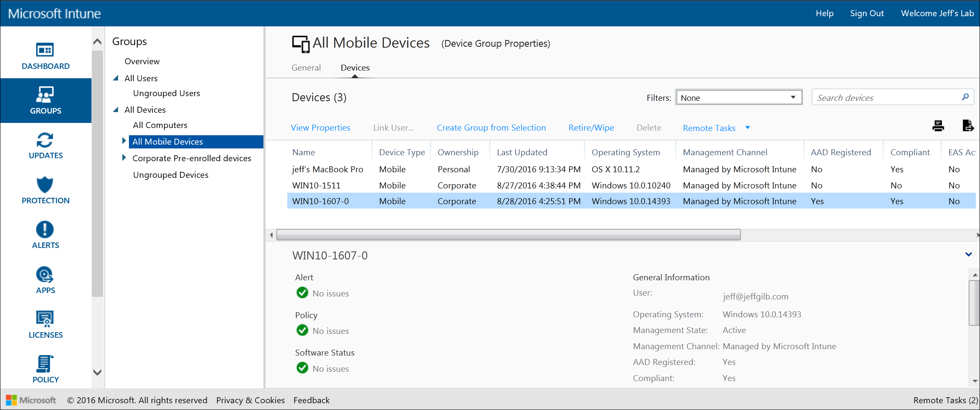Collapse the All Users tree node
The image size is (980, 410).
coord(116,78)
